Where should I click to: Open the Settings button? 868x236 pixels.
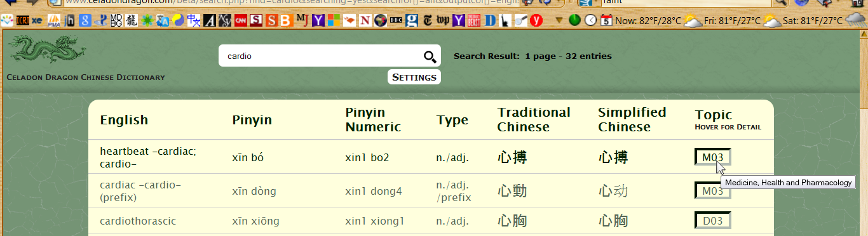click(414, 77)
